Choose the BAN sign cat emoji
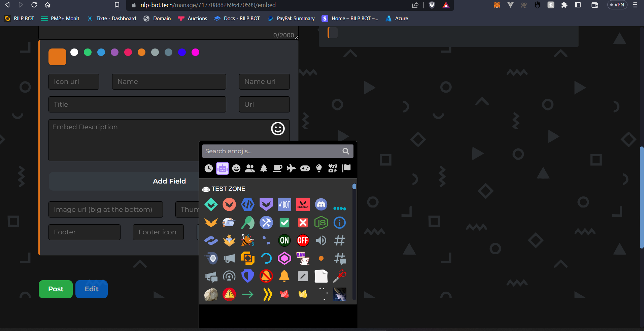Screen dimensions: 644x331 [x=303, y=258]
